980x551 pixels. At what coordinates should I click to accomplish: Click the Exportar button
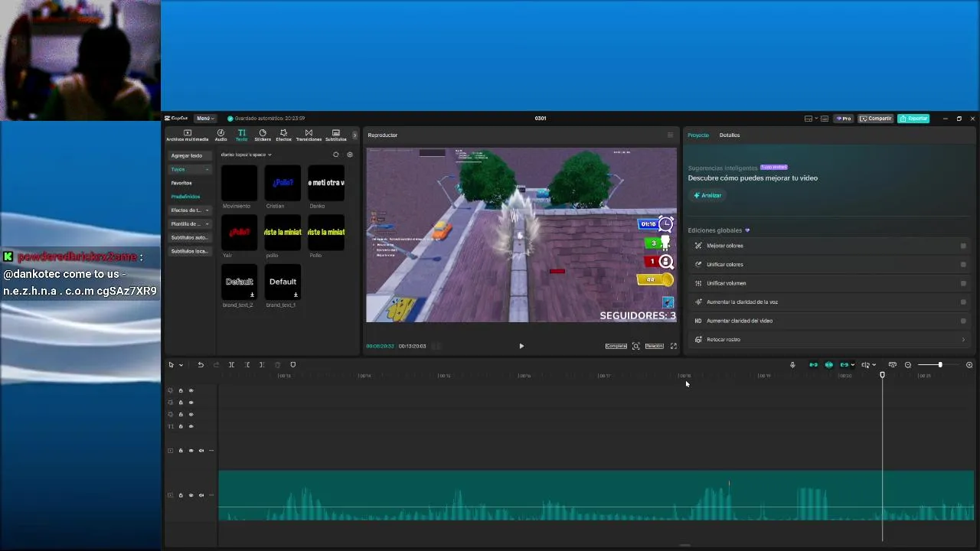(x=913, y=119)
